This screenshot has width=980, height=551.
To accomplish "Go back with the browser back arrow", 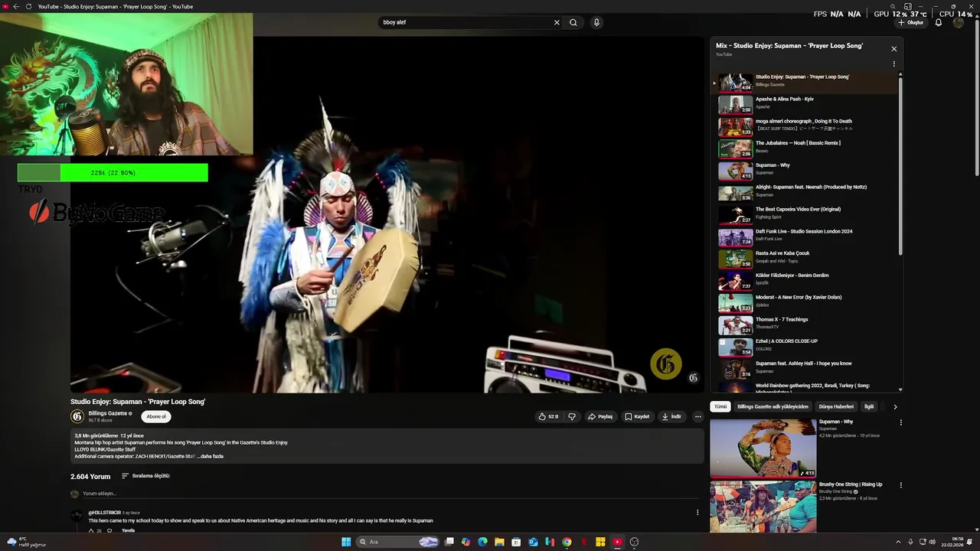I will point(16,7).
